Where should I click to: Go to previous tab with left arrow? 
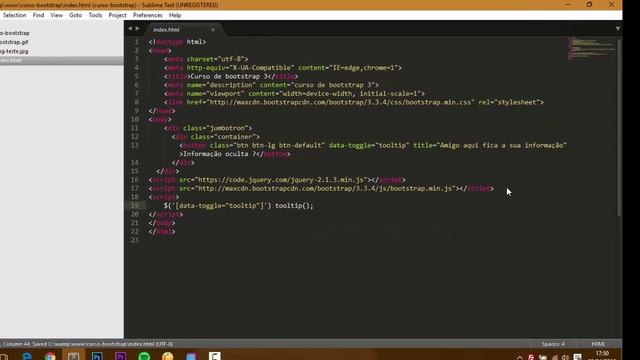[130, 29]
